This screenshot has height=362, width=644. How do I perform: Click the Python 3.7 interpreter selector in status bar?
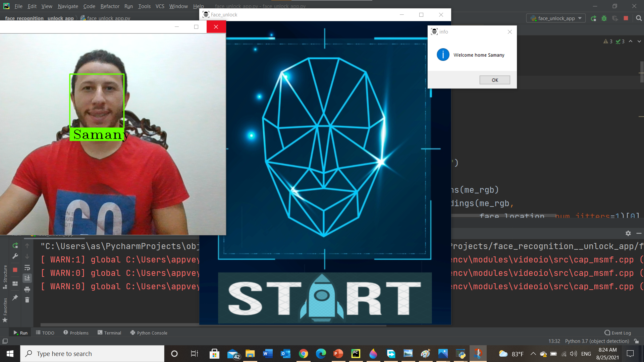pyautogui.click(x=597, y=341)
